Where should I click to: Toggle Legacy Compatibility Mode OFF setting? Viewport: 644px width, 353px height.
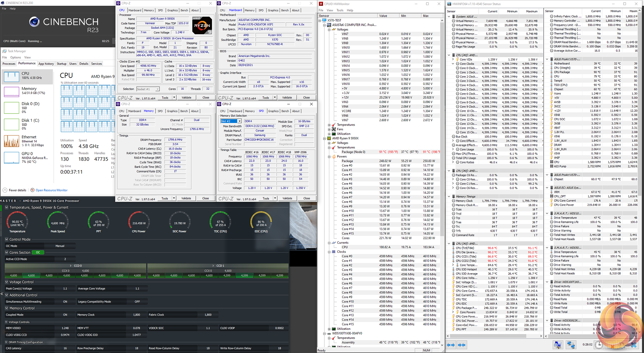coord(137,302)
